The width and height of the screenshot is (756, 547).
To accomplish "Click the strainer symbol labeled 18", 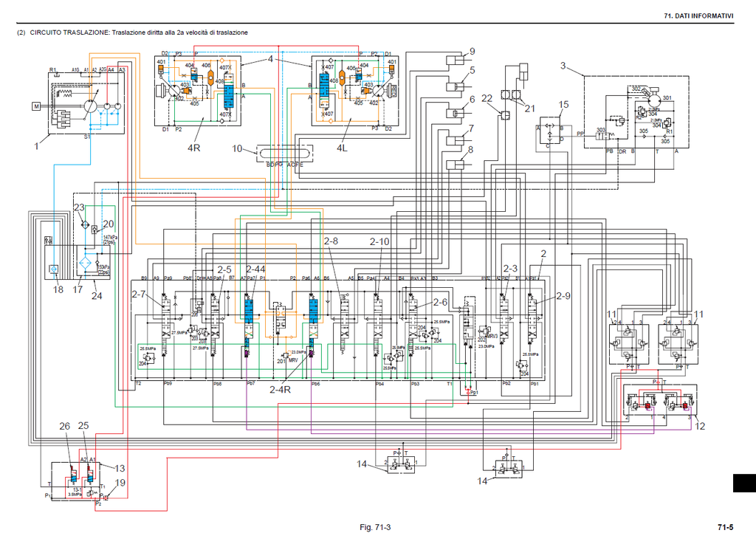I will pos(54,269).
